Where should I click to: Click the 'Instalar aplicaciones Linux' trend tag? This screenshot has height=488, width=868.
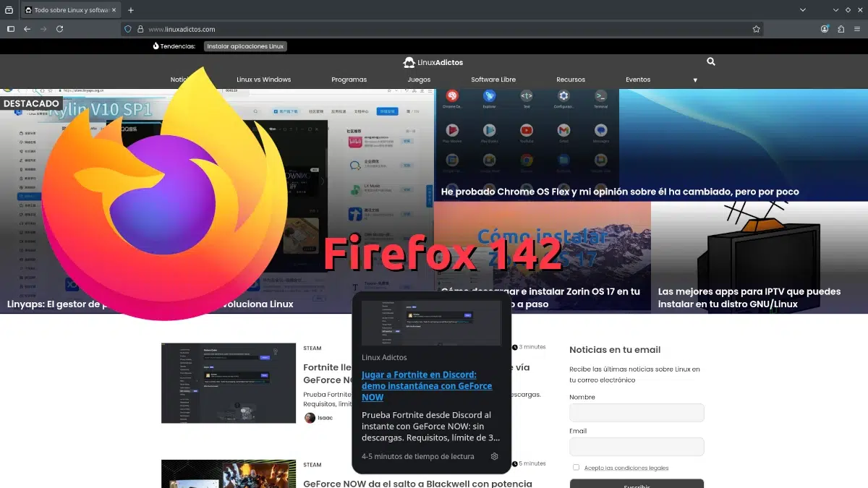(x=245, y=46)
